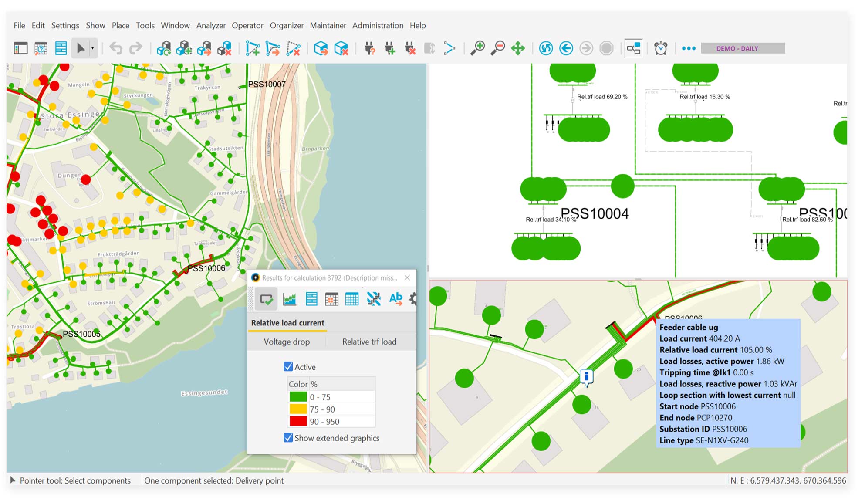
Task: Expand the three-dots toolbar overflow
Action: 689,48
